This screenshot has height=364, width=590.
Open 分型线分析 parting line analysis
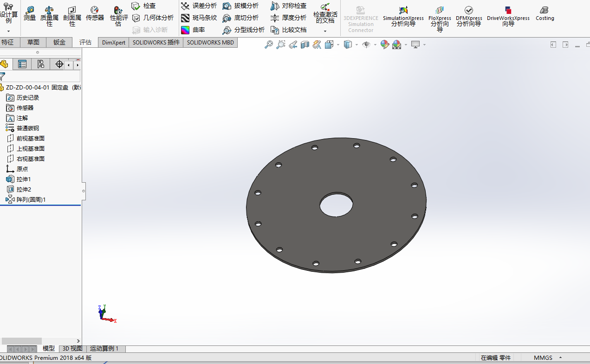coord(243,30)
